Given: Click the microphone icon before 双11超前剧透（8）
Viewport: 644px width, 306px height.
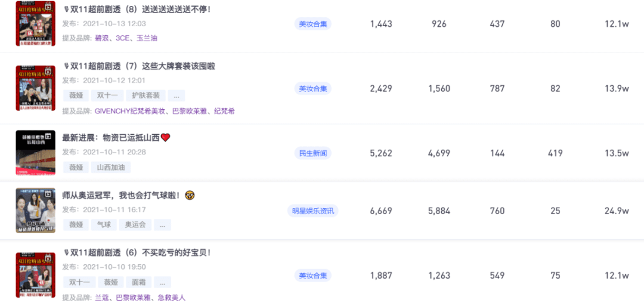Looking at the screenshot, I should pos(66,9).
